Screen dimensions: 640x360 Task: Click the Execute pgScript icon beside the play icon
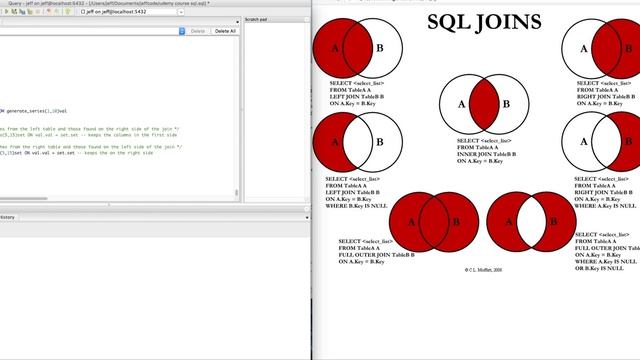(14, 12)
